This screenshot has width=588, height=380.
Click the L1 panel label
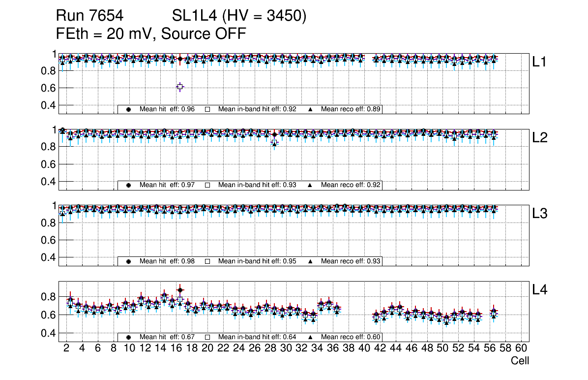[539, 62]
